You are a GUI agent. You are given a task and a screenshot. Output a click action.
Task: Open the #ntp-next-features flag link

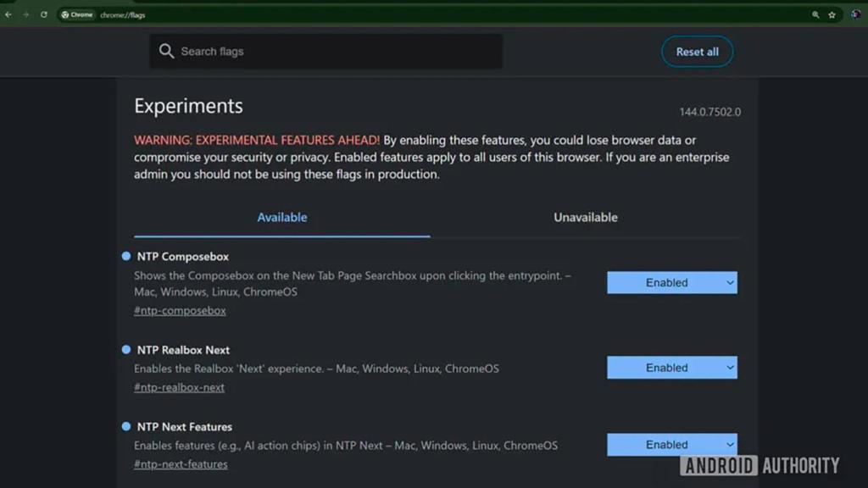tap(181, 463)
